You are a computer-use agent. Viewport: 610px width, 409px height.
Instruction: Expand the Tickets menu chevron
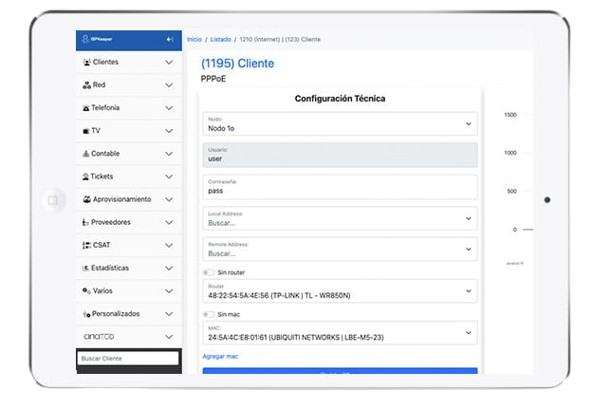[169, 177]
